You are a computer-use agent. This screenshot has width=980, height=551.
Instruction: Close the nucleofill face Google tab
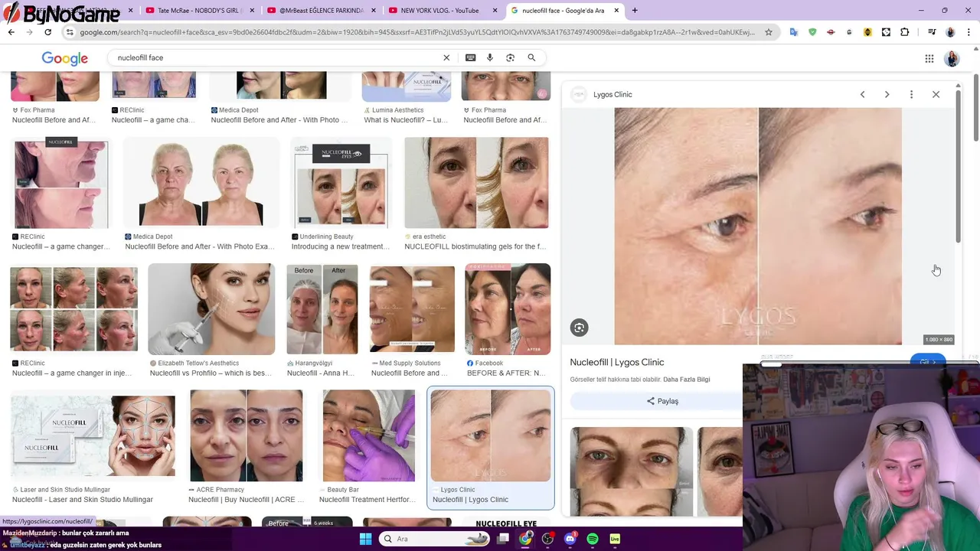(616, 11)
